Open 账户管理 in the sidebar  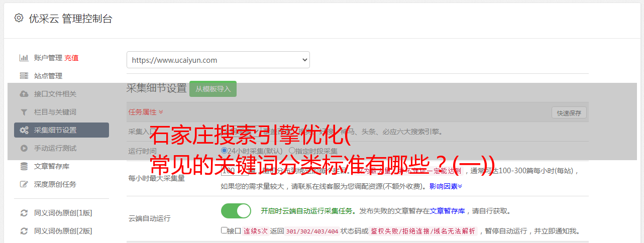[48, 58]
